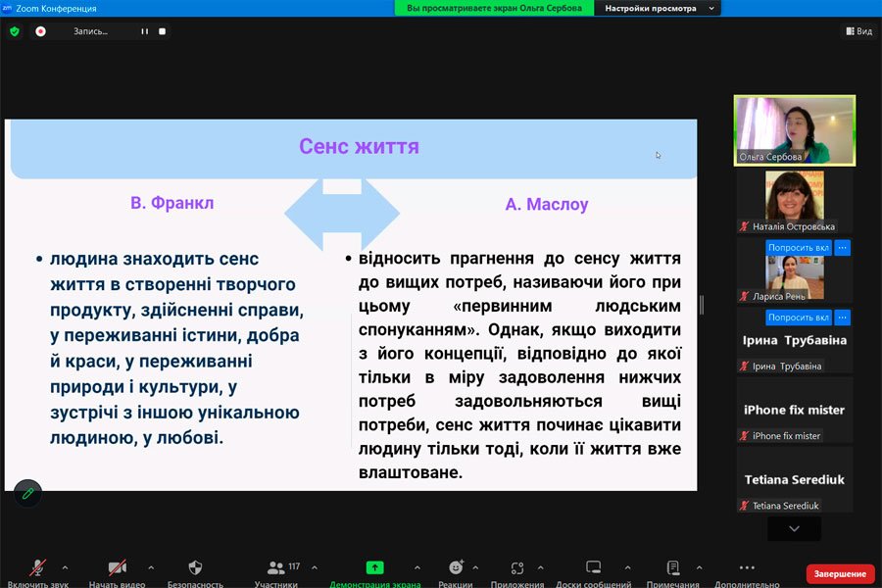The height and width of the screenshot is (588, 882).
Task: Click muted mic icon of Наталія Островська
Action: (x=744, y=226)
